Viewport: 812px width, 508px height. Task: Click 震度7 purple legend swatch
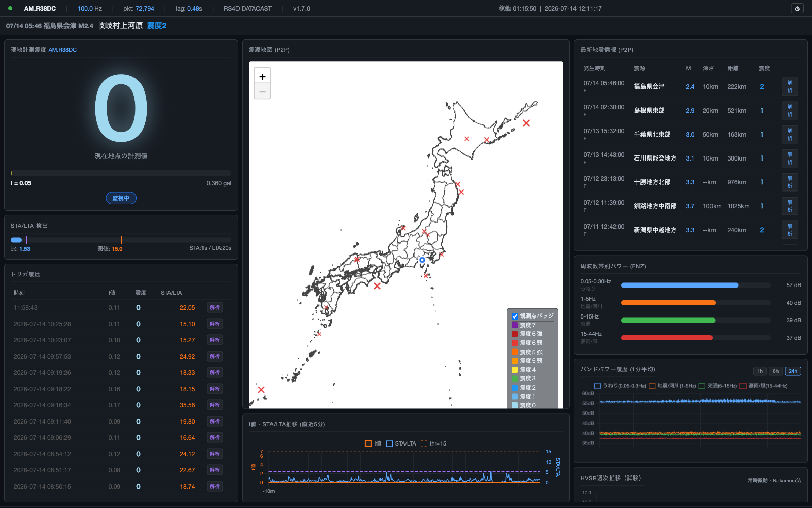515,325
